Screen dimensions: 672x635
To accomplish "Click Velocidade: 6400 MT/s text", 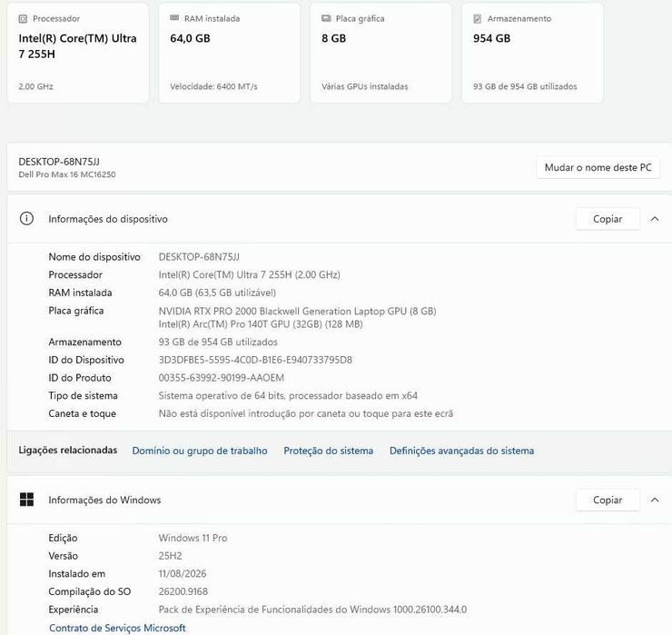I will tap(213, 86).
